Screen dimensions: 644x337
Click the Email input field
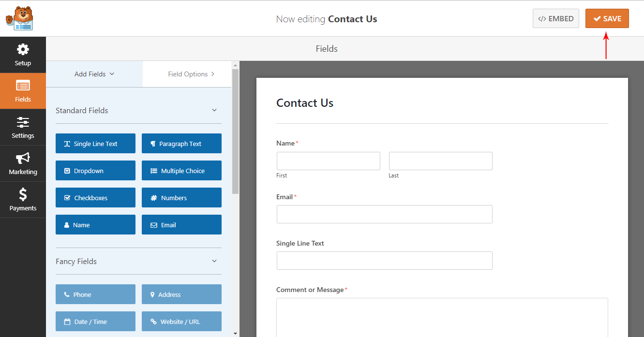click(385, 214)
